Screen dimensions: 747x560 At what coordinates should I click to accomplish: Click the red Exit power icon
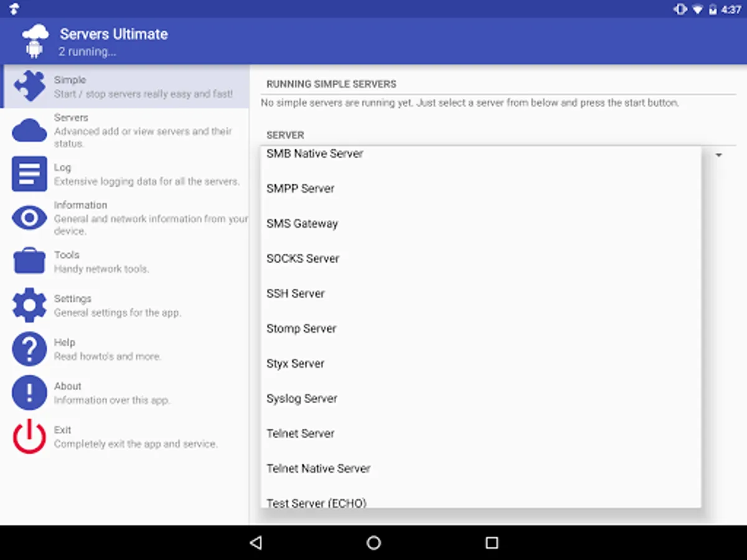29,436
